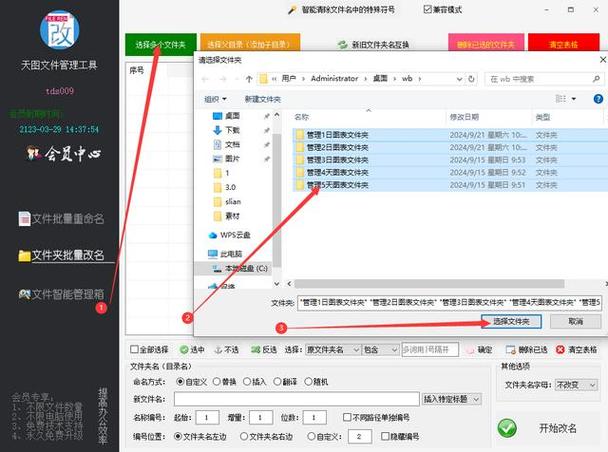Screen dimensions: 608x452
Task: Expand address bar path history dropdown
Action: [459, 79]
